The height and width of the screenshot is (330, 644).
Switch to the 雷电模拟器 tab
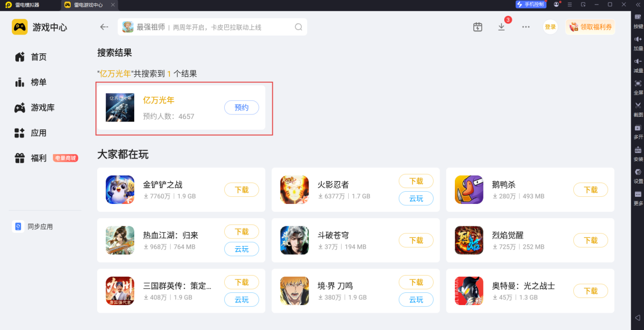coord(29,5)
